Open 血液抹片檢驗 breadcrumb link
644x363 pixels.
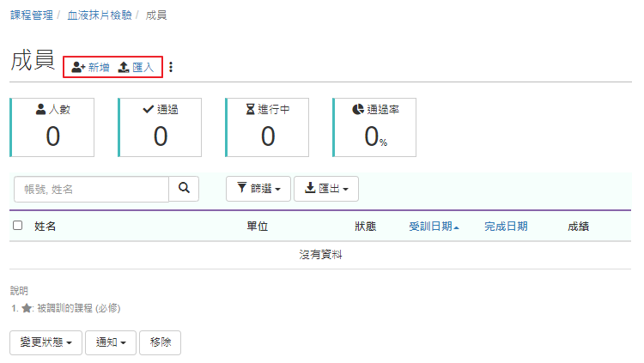[100, 15]
